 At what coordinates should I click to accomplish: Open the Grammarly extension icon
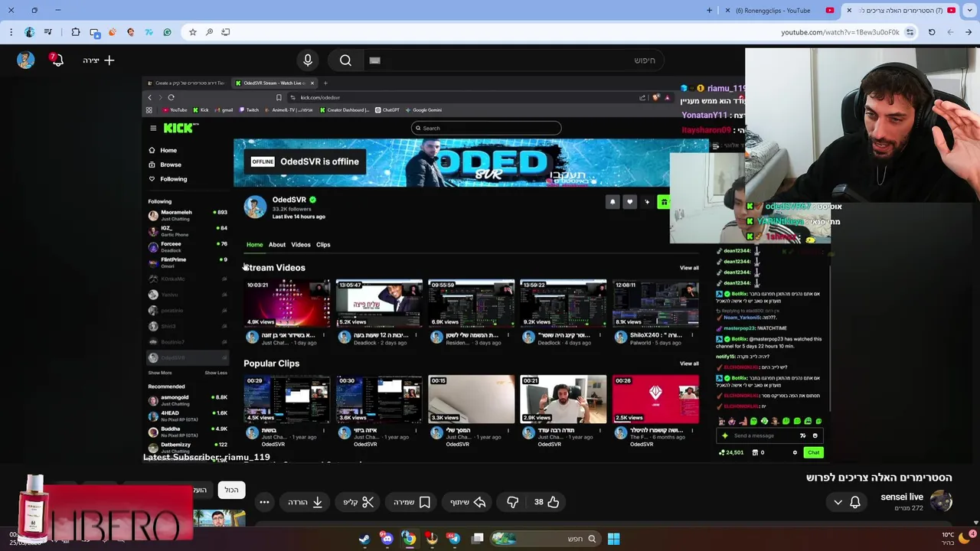(167, 32)
